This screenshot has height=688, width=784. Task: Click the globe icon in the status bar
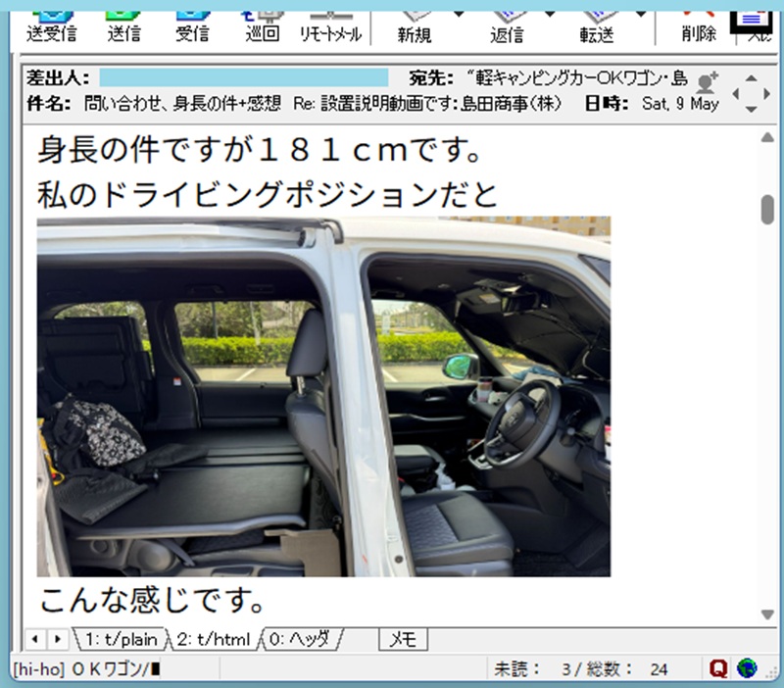tap(747, 668)
